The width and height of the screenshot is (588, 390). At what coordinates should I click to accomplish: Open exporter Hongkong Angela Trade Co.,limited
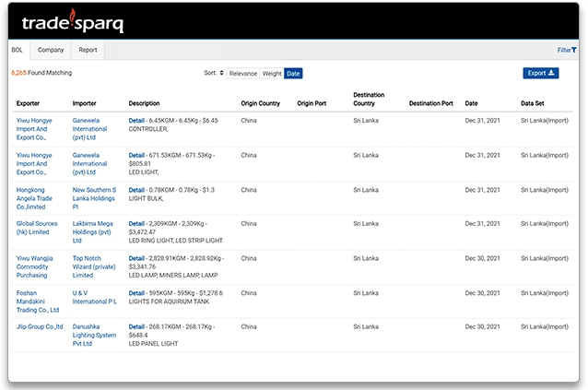tap(34, 198)
